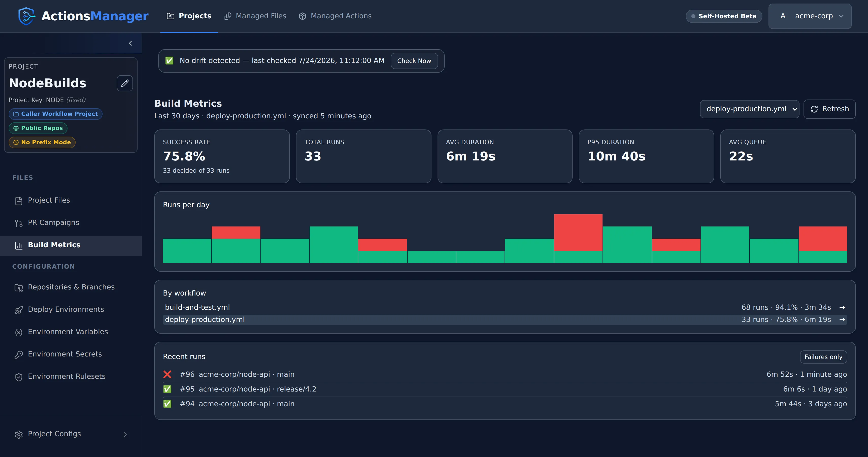Switch to the Projects tab
Viewport: 868px width, 457px height.
coord(189,16)
